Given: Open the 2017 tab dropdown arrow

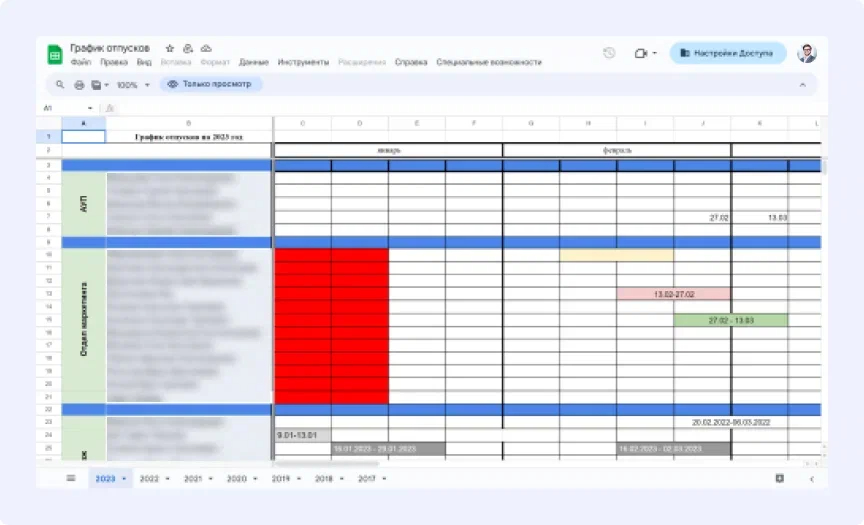Looking at the screenshot, I should click(384, 479).
